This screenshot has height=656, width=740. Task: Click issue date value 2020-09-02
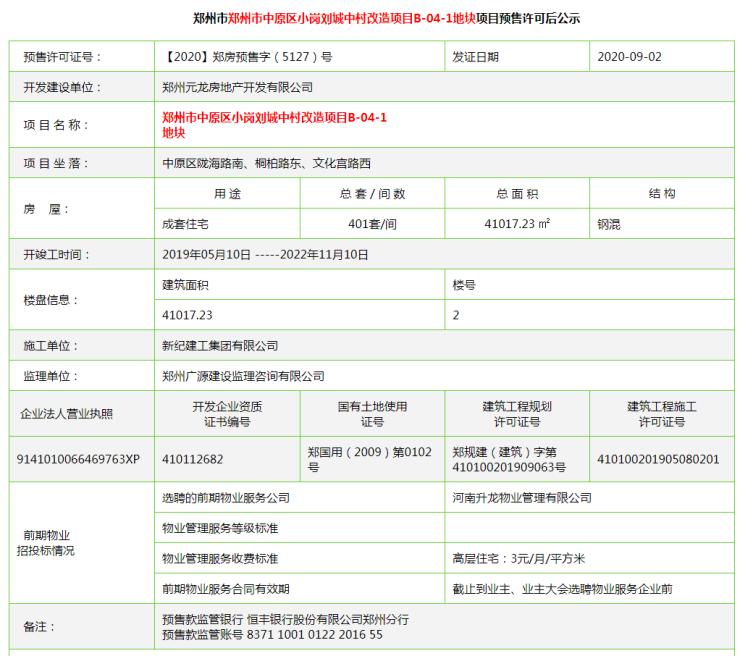(629, 57)
